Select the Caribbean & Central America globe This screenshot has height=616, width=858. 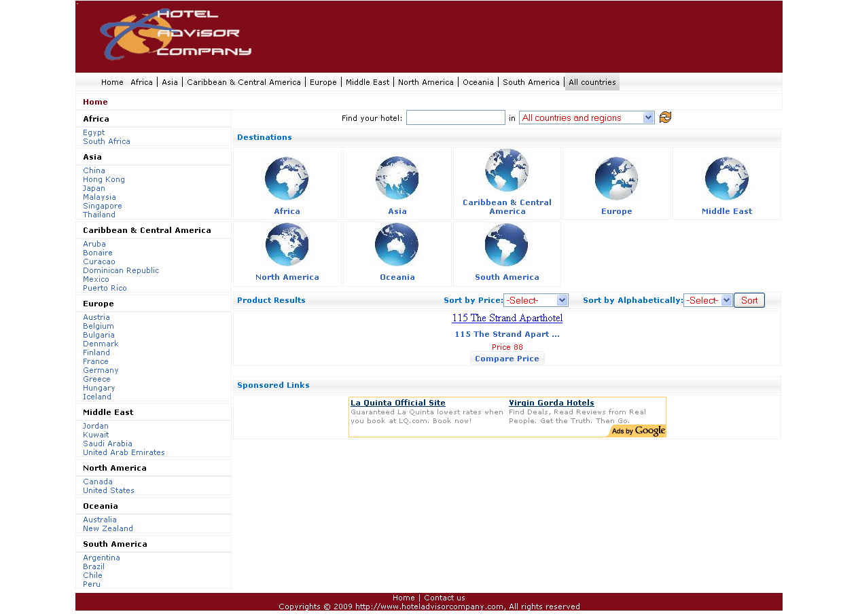(x=507, y=170)
